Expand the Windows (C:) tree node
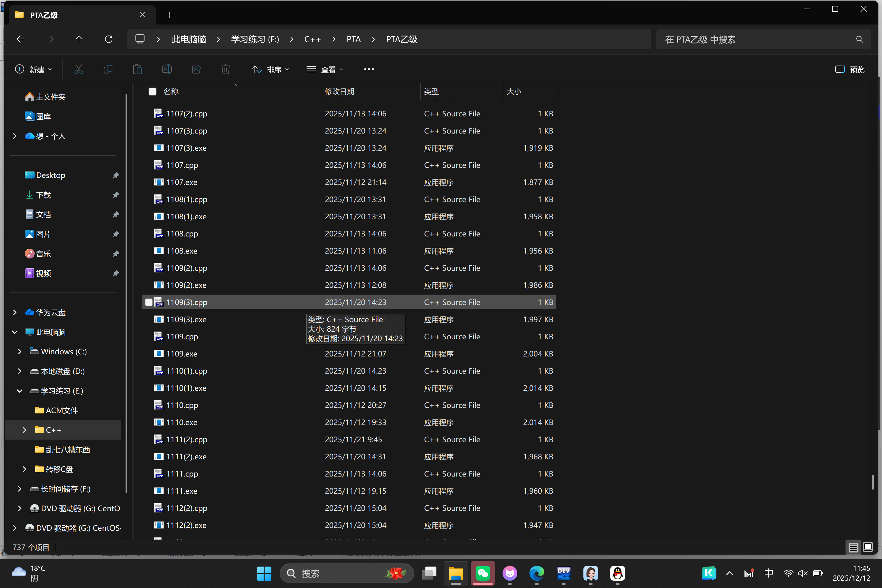Image resolution: width=882 pixels, height=588 pixels. pos(20,351)
